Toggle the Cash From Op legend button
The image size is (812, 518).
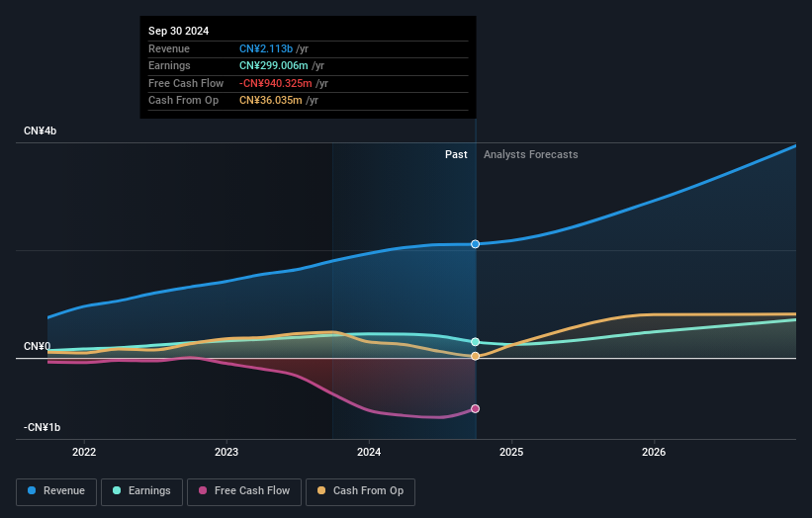(x=360, y=491)
